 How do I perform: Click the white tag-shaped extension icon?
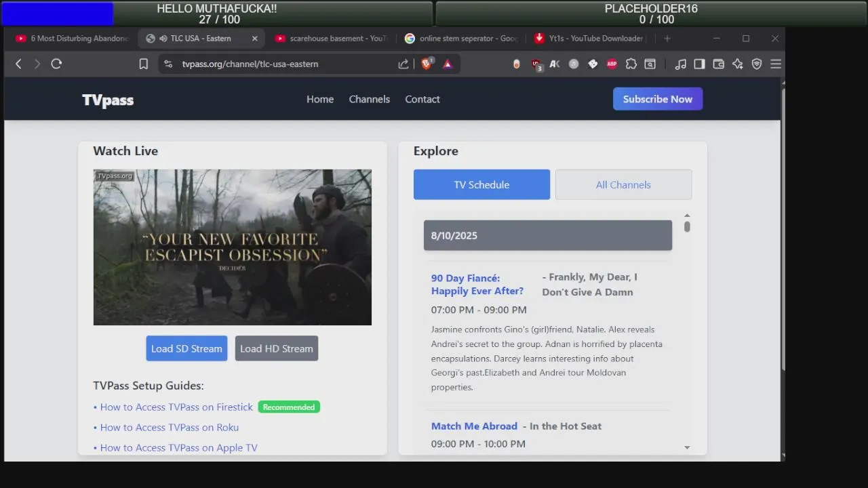[x=593, y=64]
